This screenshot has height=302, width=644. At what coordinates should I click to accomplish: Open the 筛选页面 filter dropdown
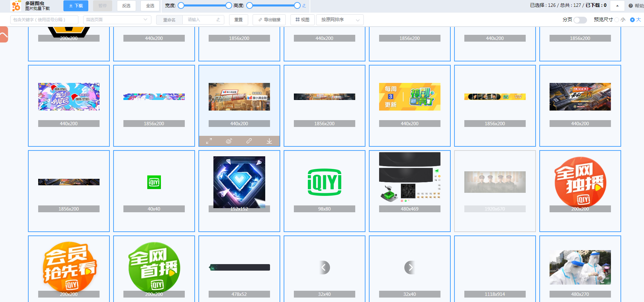point(117,20)
